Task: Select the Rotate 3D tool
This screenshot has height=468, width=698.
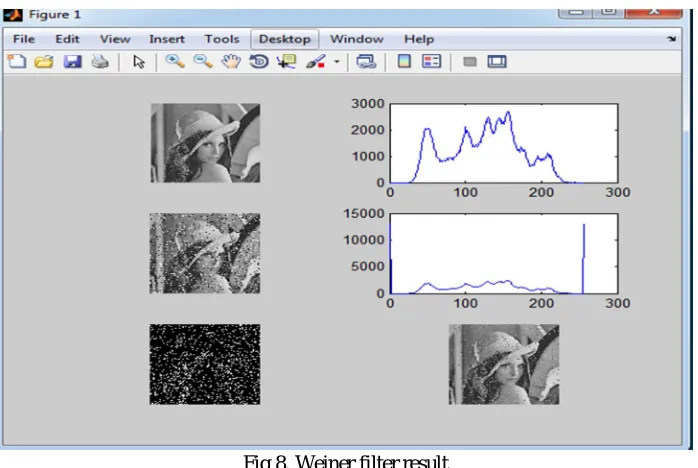Action: pos(259,61)
